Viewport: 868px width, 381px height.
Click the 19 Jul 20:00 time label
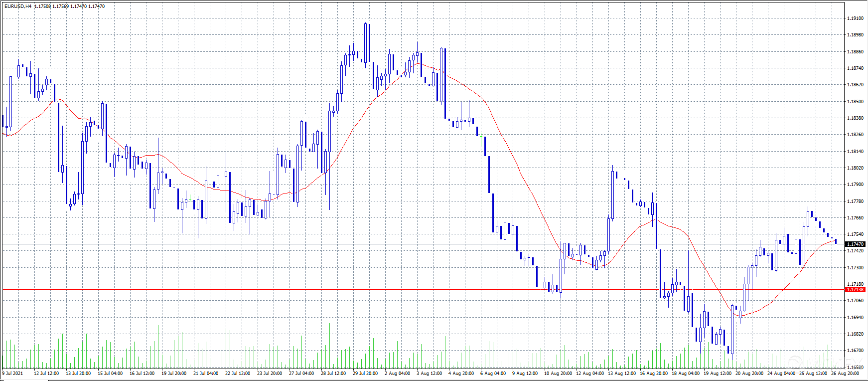coord(174,373)
